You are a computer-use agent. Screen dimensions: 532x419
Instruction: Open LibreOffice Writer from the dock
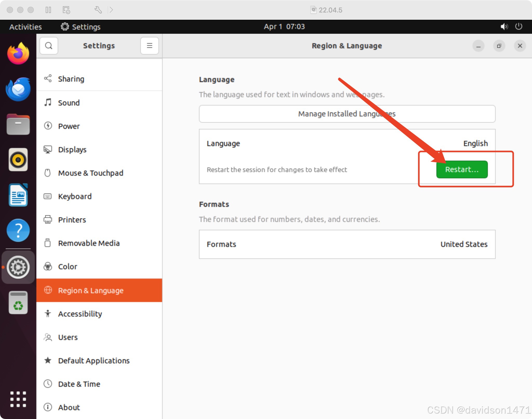18,195
